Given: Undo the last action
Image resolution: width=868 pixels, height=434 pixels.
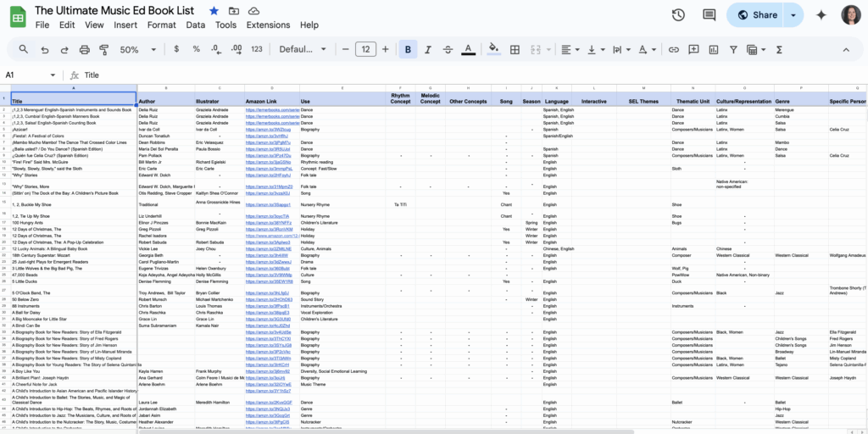Looking at the screenshot, I should point(44,49).
